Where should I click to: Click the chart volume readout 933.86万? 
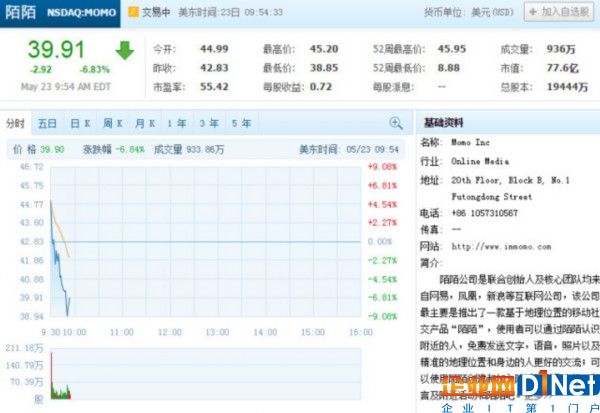(x=205, y=150)
